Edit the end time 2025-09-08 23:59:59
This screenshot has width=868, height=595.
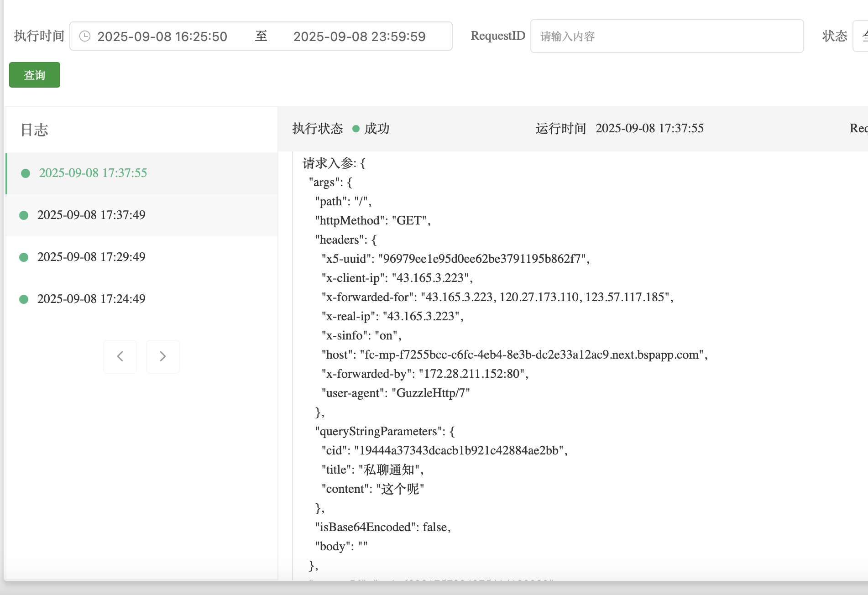tap(359, 37)
